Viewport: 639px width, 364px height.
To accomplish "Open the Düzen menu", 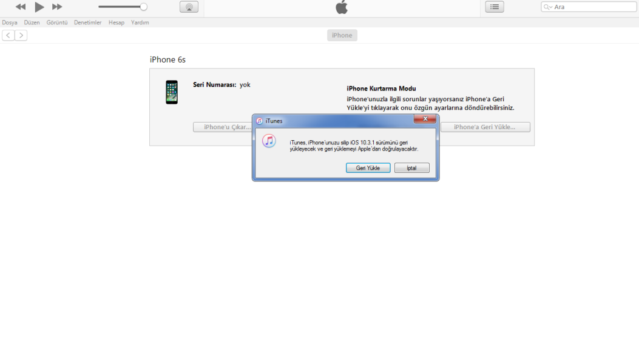I will pos(32,22).
